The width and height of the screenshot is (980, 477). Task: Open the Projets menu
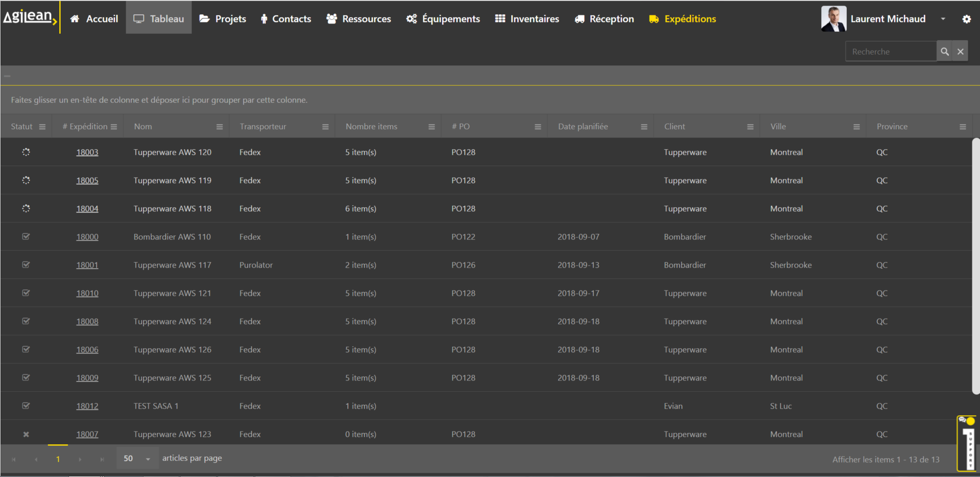click(x=223, y=19)
